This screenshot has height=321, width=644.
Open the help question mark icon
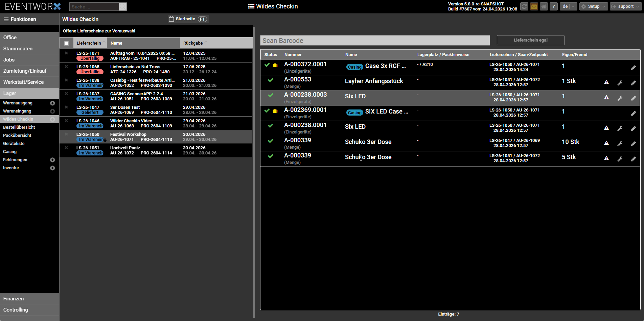(553, 6)
